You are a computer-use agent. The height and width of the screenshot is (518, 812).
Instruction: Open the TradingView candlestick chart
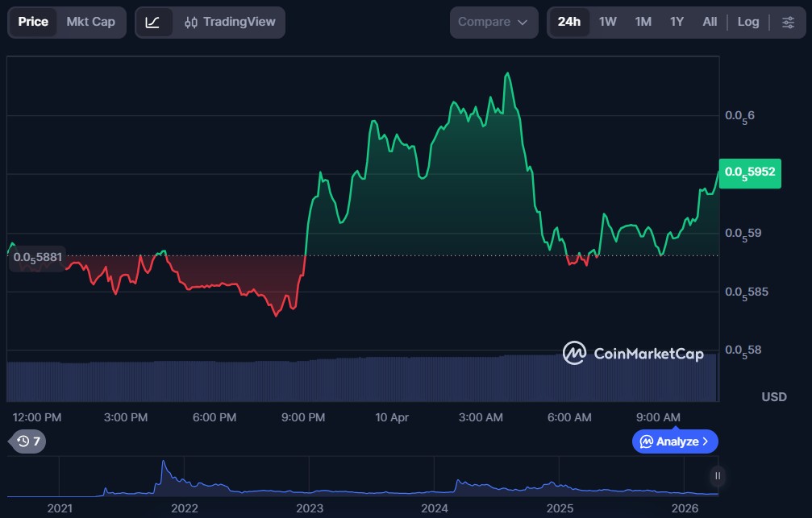click(230, 22)
